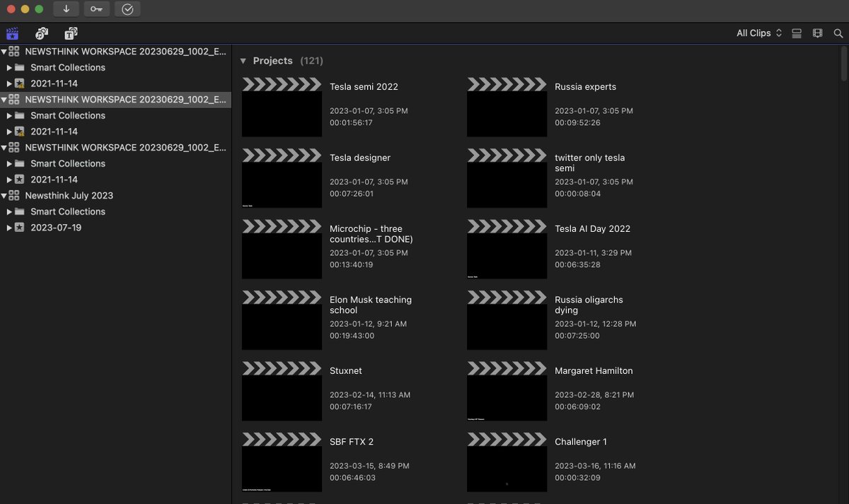Show the Photos and Audio sidebar
The width and height of the screenshot is (849, 504).
click(42, 33)
